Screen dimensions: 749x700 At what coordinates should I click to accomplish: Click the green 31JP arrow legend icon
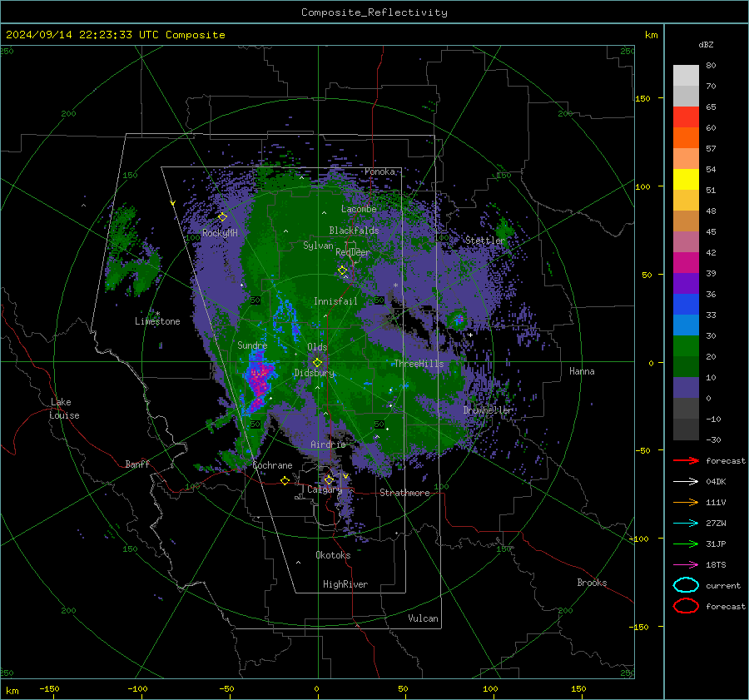click(x=686, y=544)
